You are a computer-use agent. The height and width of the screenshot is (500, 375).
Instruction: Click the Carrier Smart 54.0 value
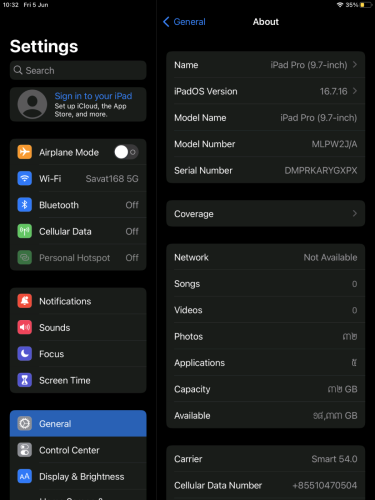click(x=334, y=459)
